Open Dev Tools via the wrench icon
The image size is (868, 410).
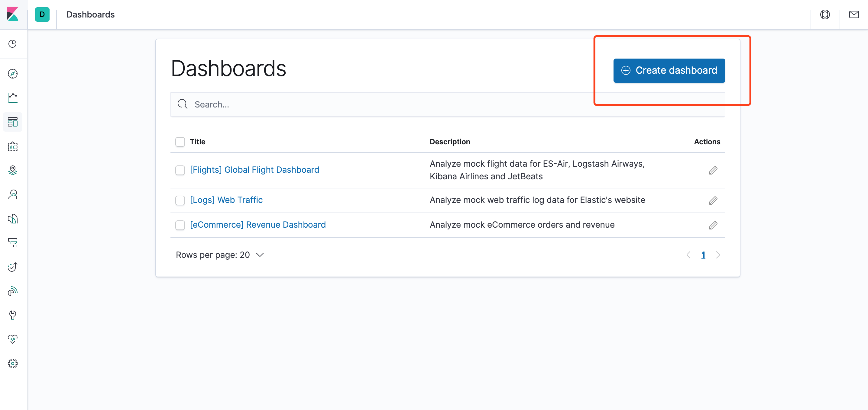[x=12, y=315]
